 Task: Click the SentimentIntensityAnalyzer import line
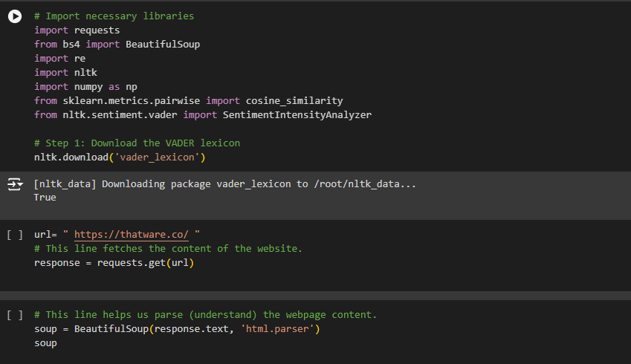(203, 115)
